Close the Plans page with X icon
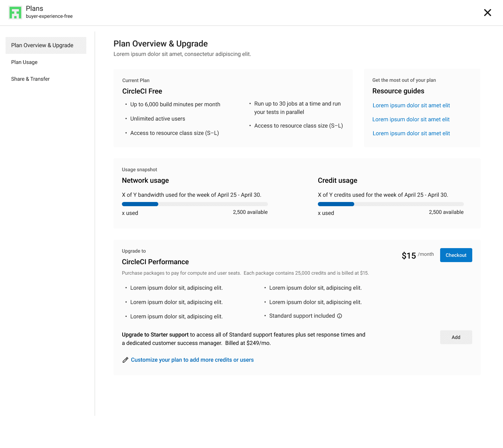Image resolution: width=503 pixels, height=448 pixels. [x=487, y=13]
